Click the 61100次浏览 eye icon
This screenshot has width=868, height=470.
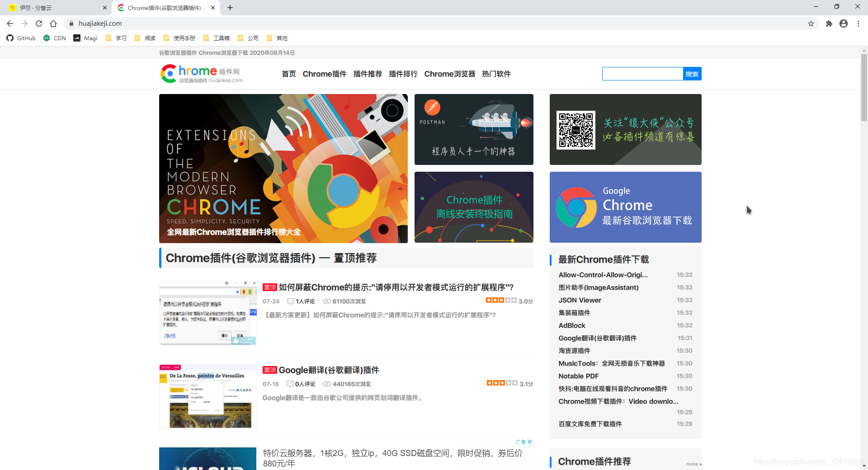(327, 301)
